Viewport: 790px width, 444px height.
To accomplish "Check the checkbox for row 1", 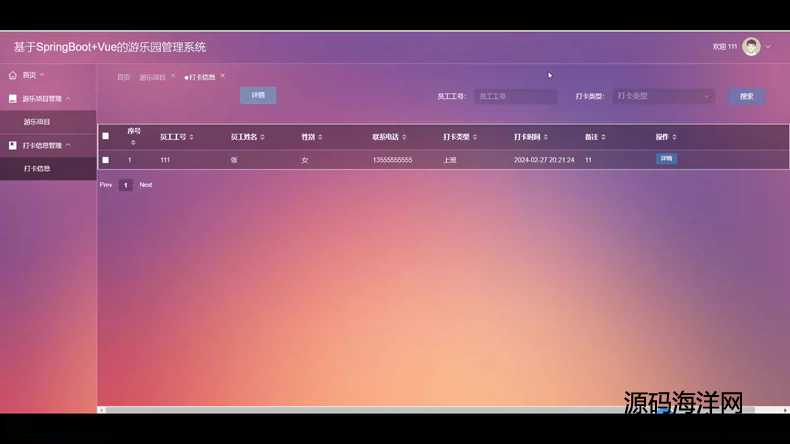I will pyautogui.click(x=106, y=160).
